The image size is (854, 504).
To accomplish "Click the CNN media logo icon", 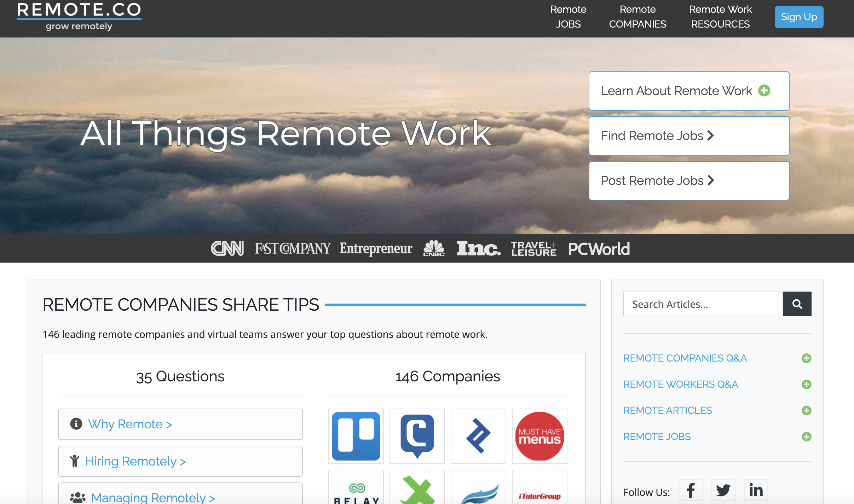I will tap(227, 248).
